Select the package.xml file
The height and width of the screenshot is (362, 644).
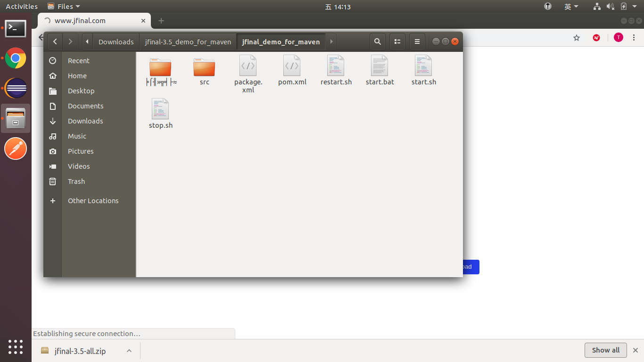pos(248,74)
